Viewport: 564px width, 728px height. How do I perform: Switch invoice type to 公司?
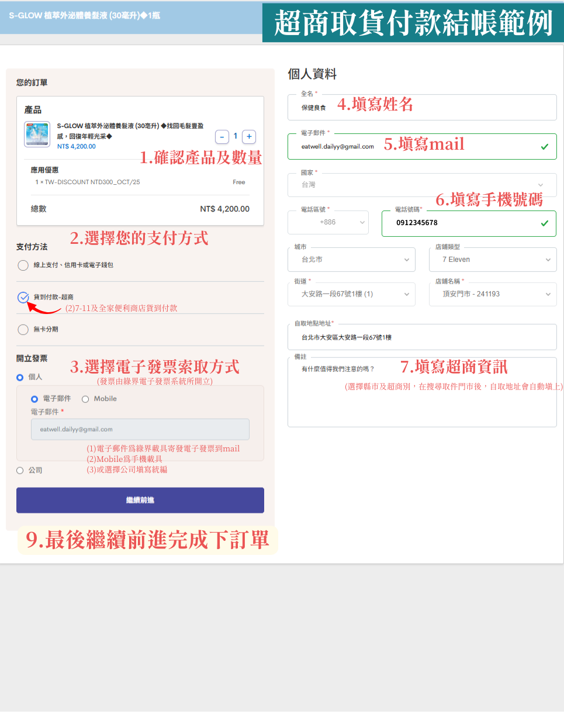coord(20,470)
